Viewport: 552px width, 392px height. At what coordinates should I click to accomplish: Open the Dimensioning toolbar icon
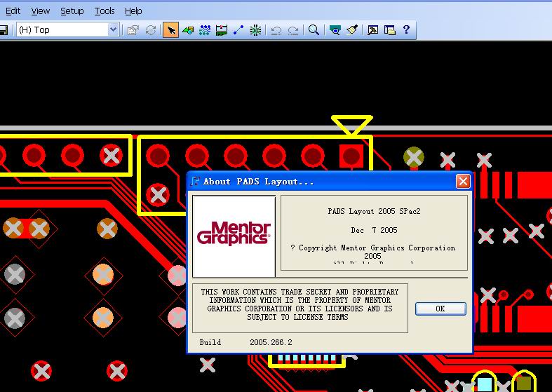[x=222, y=30]
